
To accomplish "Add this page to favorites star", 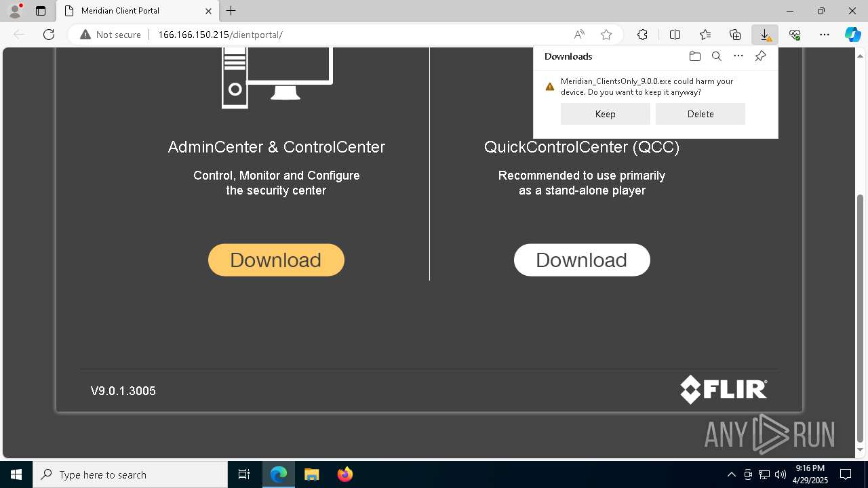I will (606, 35).
